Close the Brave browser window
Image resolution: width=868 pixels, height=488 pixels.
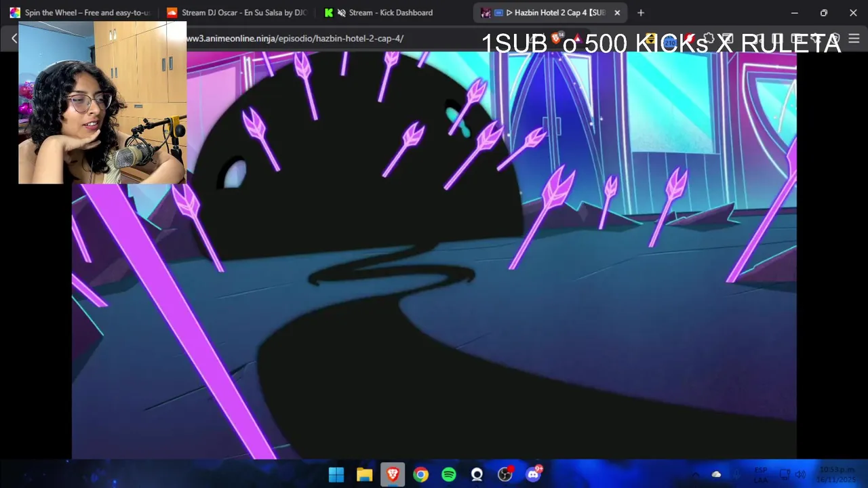[853, 12]
